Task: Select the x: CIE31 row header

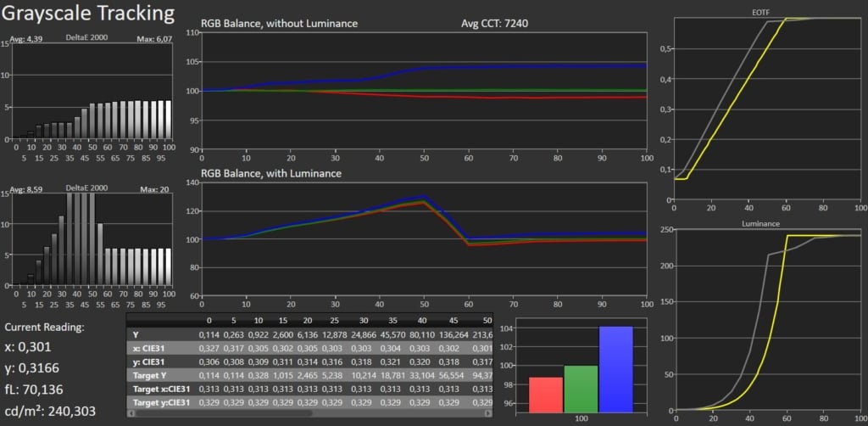Action: point(152,348)
